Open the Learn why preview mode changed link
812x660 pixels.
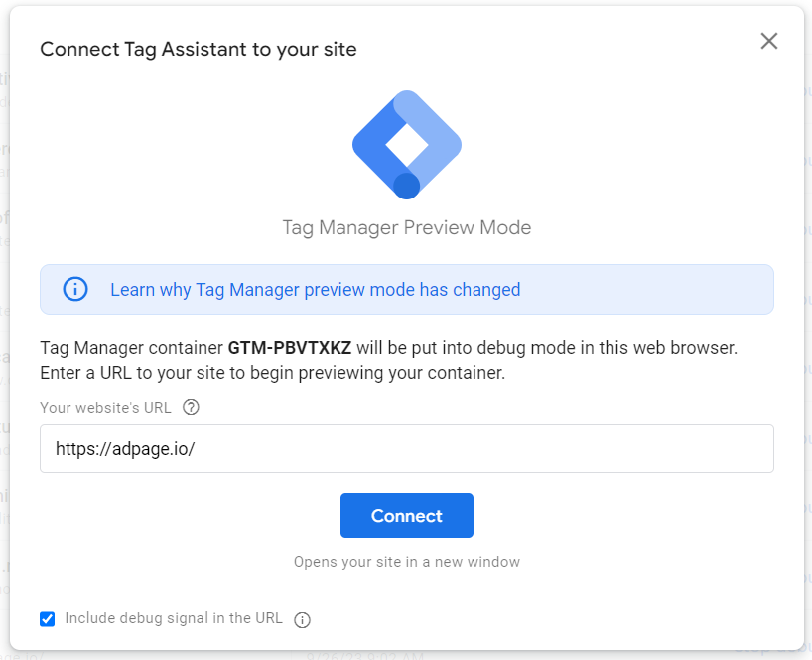pyautogui.click(x=315, y=290)
